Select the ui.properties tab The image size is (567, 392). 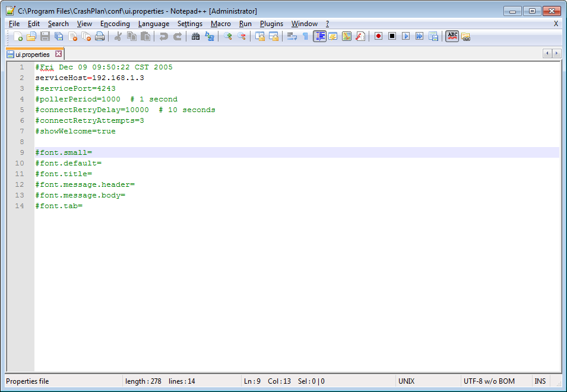click(x=33, y=55)
